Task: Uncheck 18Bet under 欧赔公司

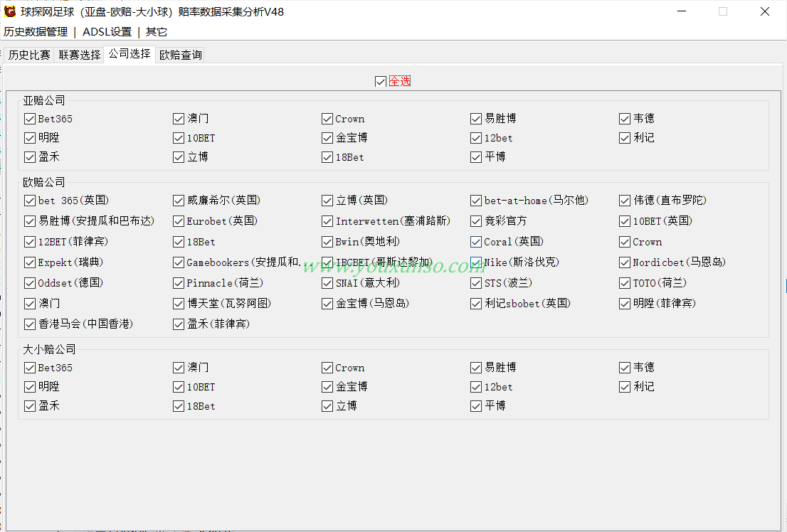Action: coord(178,242)
